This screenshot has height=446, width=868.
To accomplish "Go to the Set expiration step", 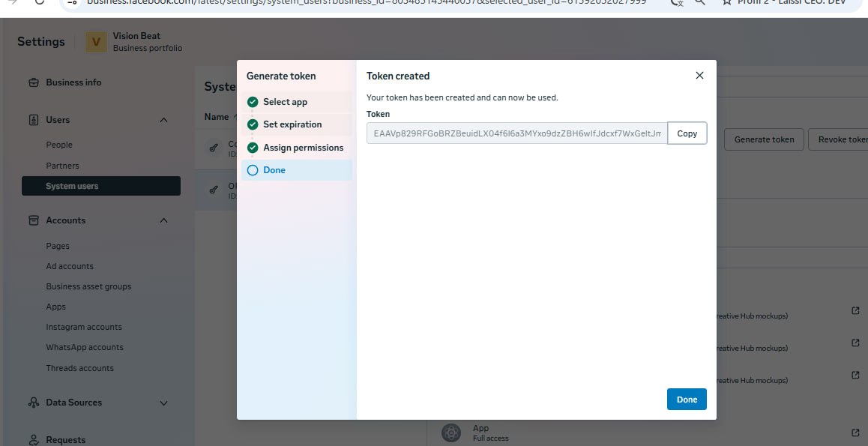I will (x=297, y=124).
